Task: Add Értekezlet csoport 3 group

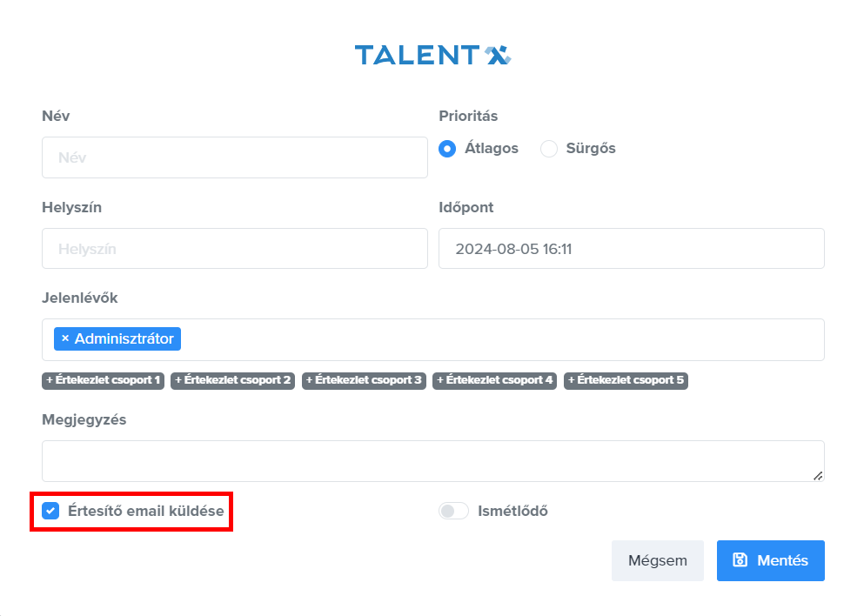Action: coord(364,380)
